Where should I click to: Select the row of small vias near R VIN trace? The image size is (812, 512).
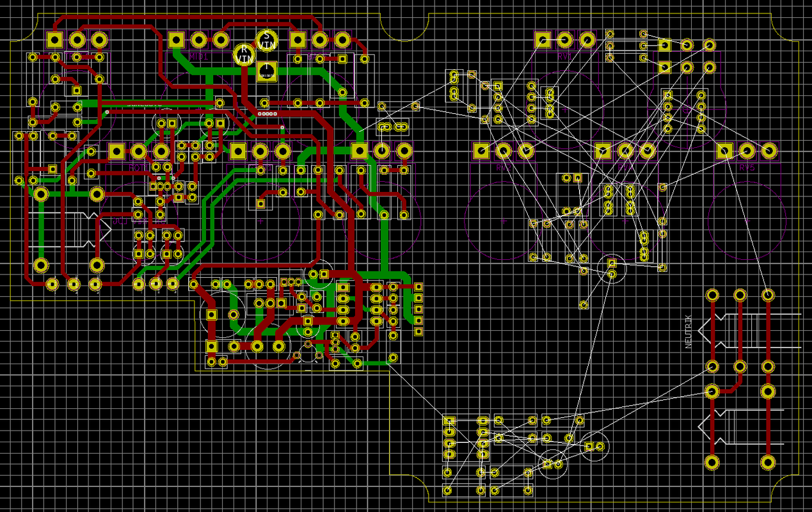coord(267,114)
